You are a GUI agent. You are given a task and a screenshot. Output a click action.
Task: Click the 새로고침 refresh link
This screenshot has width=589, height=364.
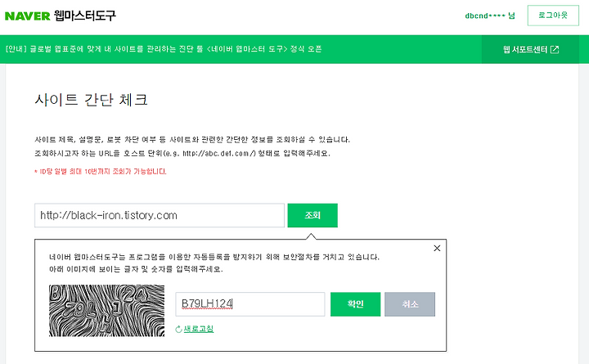pyautogui.click(x=198, y=329)
